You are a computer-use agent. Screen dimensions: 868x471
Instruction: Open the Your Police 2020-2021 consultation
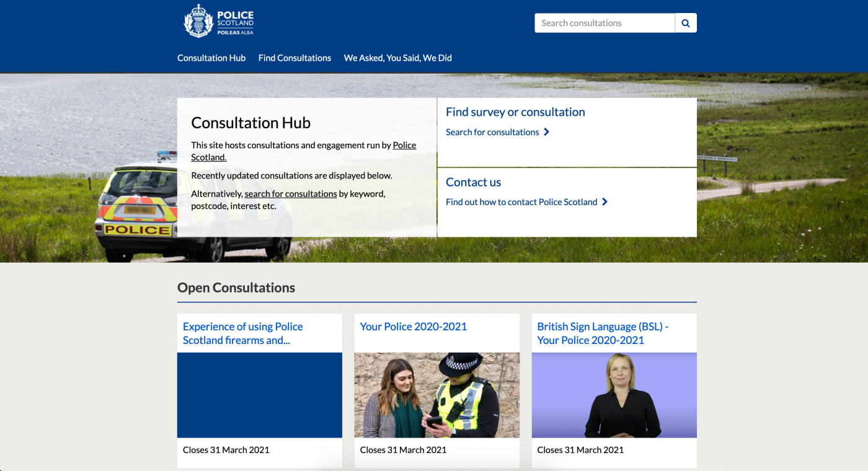coord(414,326)
